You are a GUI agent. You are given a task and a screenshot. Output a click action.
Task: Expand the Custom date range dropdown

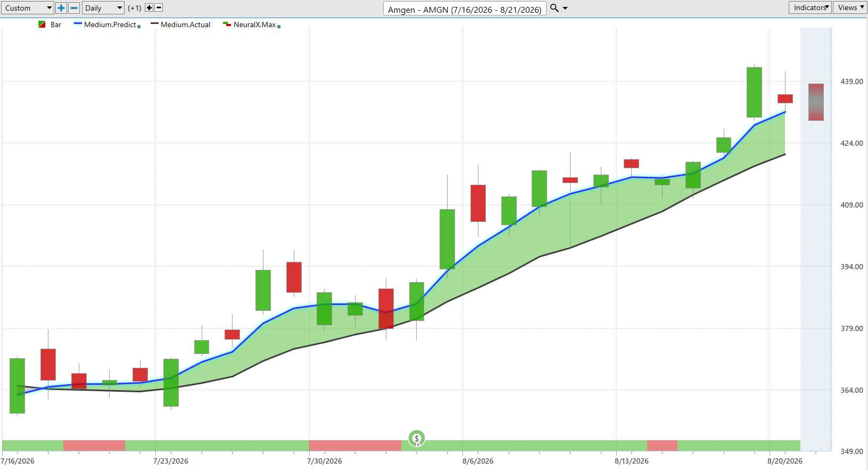click(27, 8)
